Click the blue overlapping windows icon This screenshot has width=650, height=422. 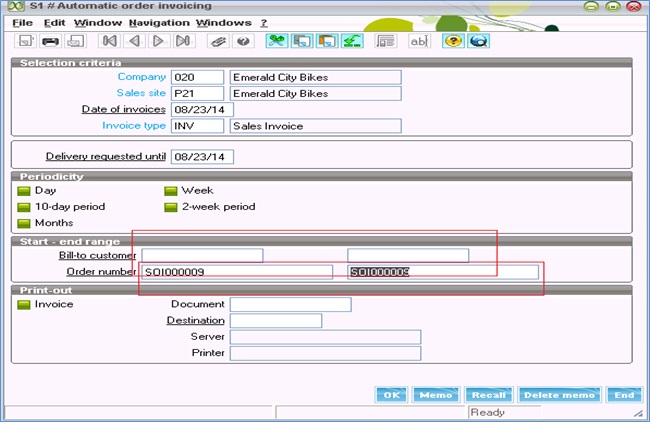click(302, 41)
